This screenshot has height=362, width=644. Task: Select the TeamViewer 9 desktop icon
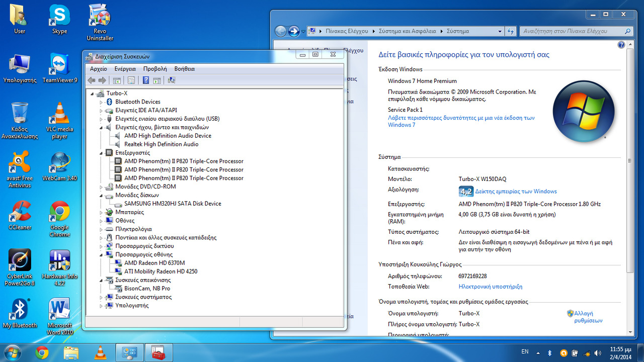59,68
